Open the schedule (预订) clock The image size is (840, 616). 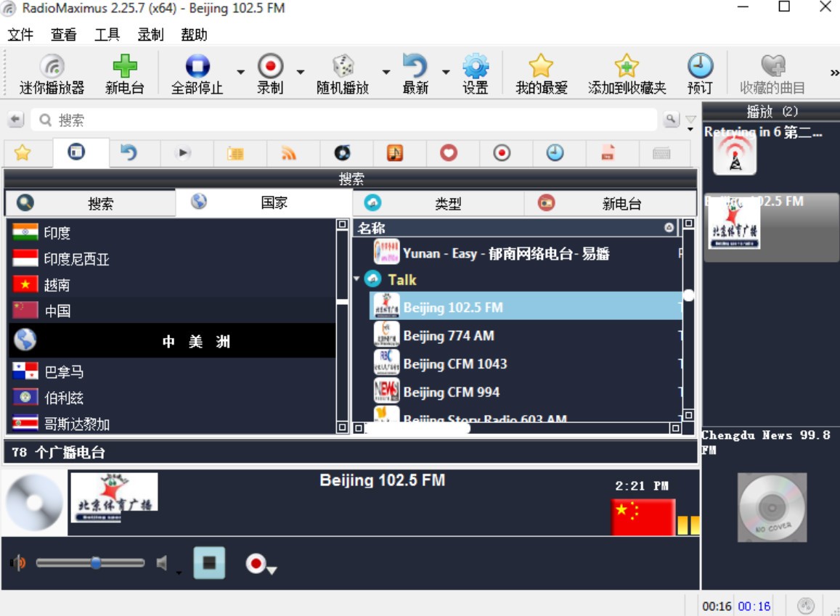700,75
